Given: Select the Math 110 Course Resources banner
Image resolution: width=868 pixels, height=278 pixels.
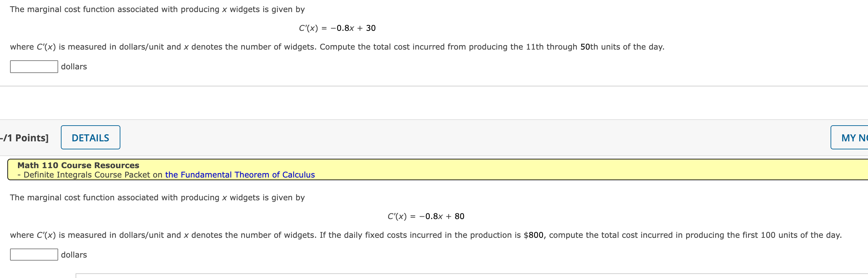Looking at the screenshot, I should tap(78, 165).
